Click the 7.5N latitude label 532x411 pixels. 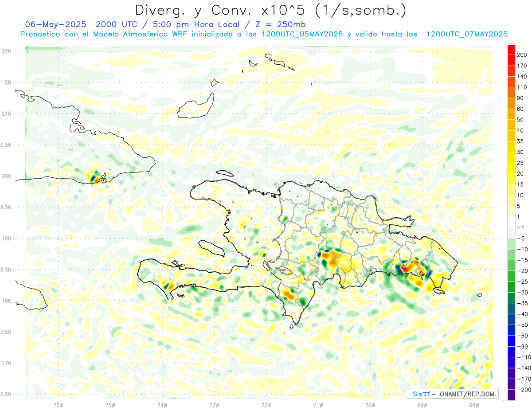(7, 332)
